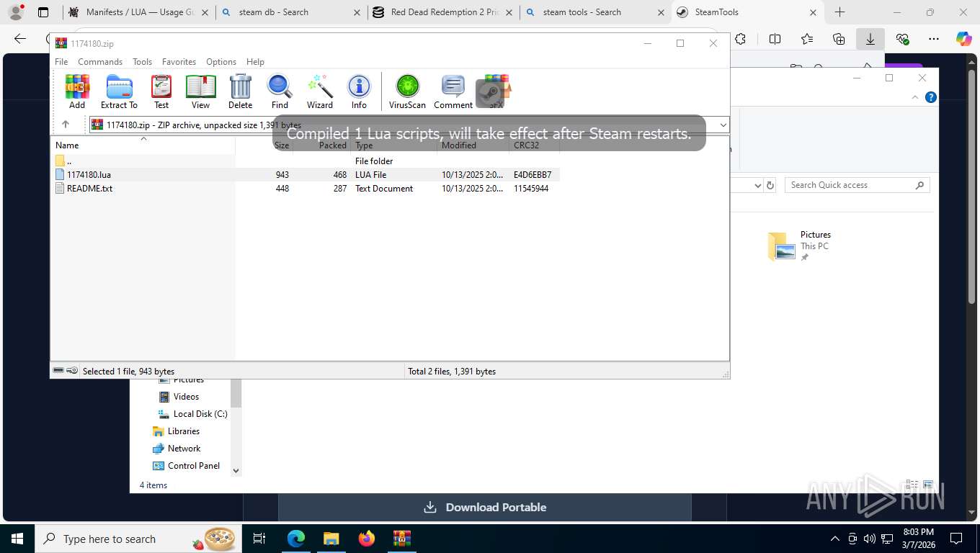Click Download Portable button

coord(485,507)
